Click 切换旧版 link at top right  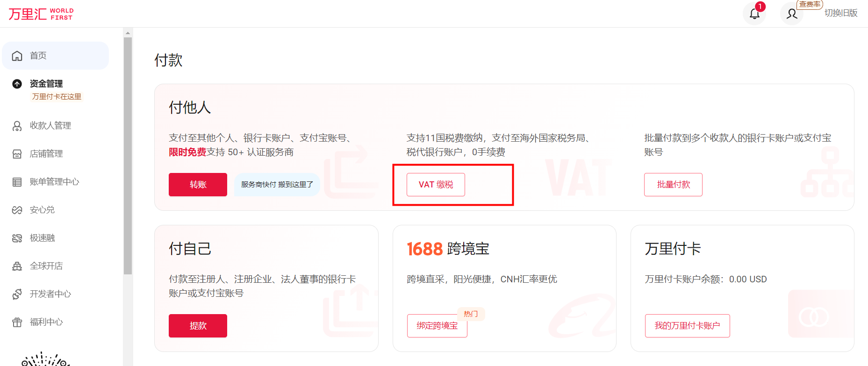(x=841, y=13)
